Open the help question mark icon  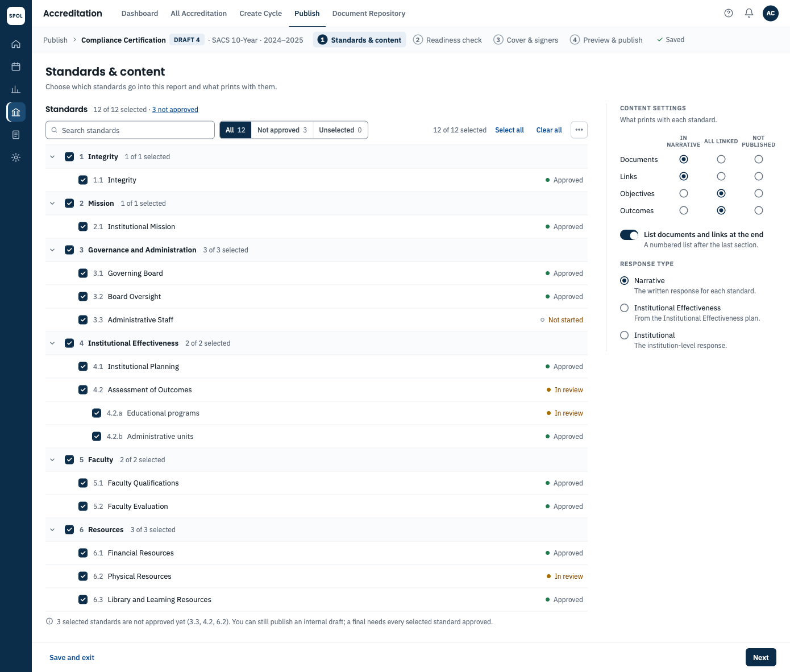point(729,13)
